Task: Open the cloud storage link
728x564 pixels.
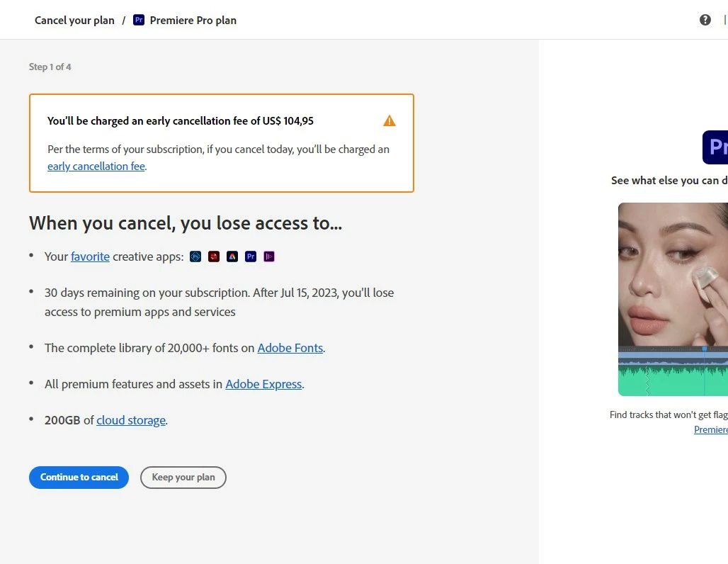Action: tap(131, 420)
